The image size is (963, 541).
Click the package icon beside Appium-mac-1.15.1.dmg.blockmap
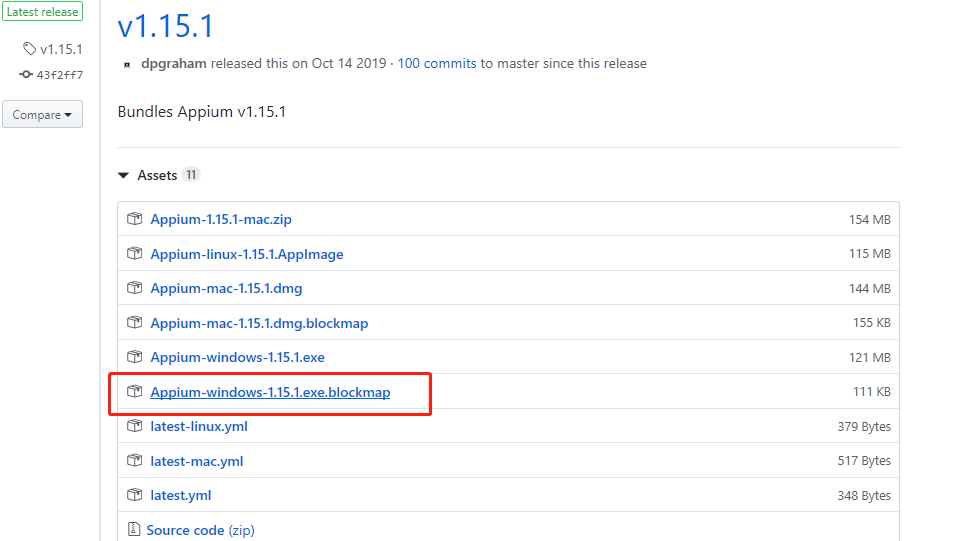click(x=135, y=322)
